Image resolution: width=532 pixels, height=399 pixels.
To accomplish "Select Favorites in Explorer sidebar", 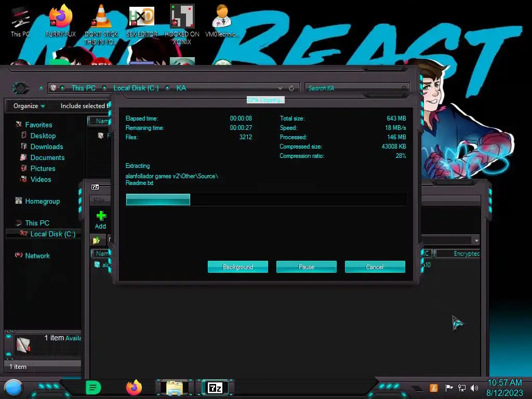I will [38, 125].
